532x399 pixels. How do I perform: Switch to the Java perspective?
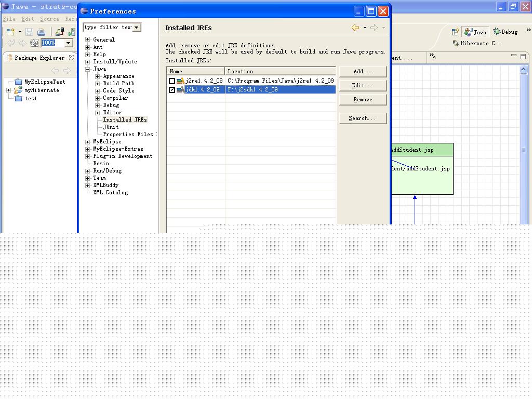point(475,32)
